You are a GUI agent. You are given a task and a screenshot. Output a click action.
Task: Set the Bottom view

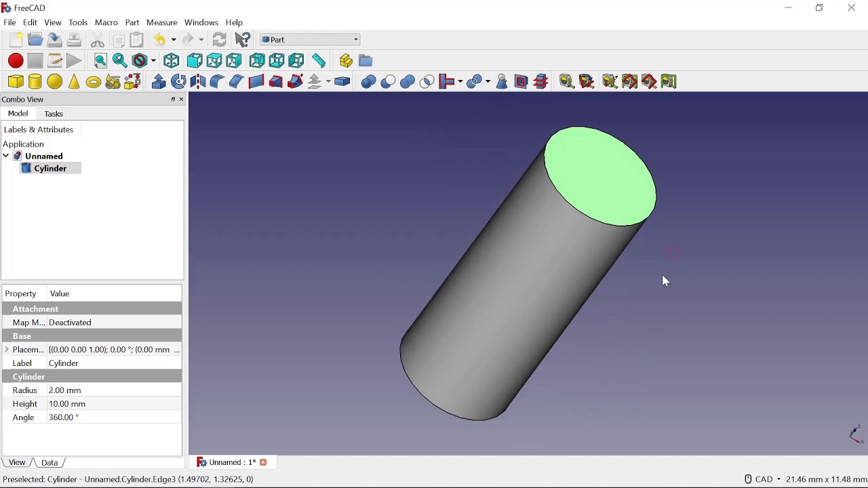coord(277,61)
